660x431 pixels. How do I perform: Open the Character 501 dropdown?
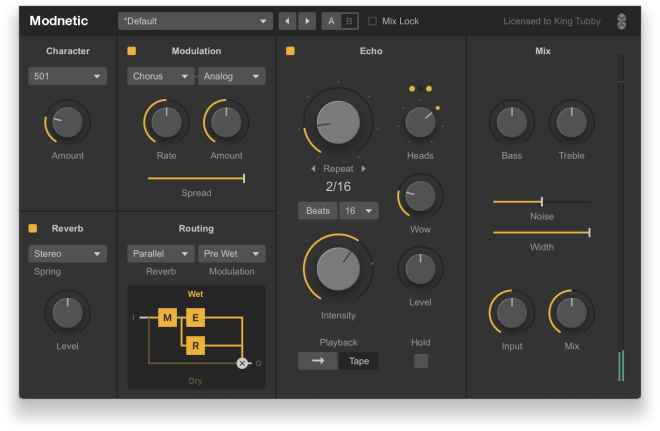coord(67,76)
